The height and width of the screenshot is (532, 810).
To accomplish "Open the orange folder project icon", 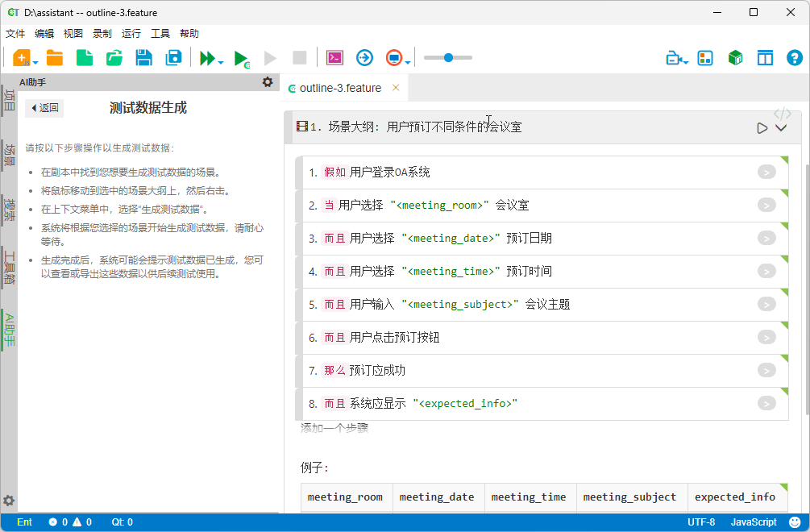I will click(x=55, y=58).
